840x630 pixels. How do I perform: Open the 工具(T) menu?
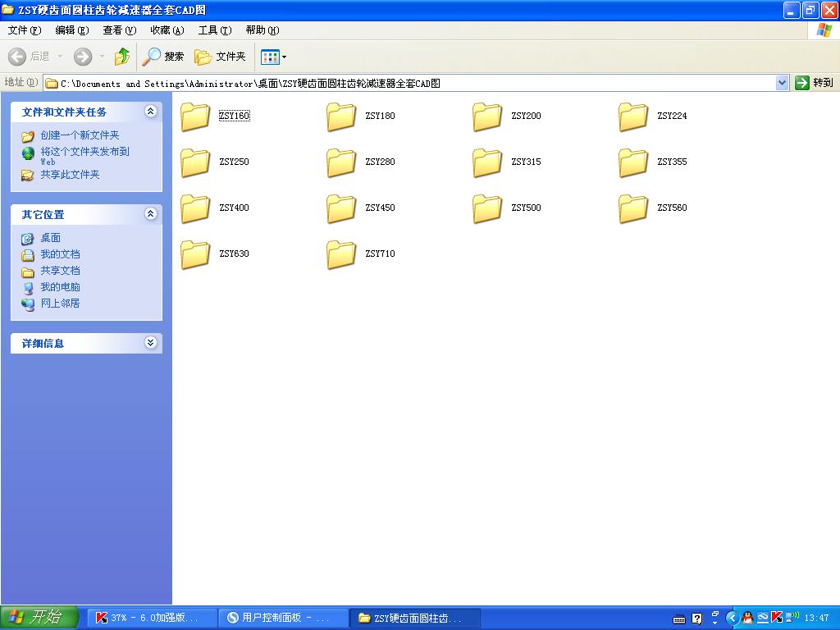tap(215, 30)
